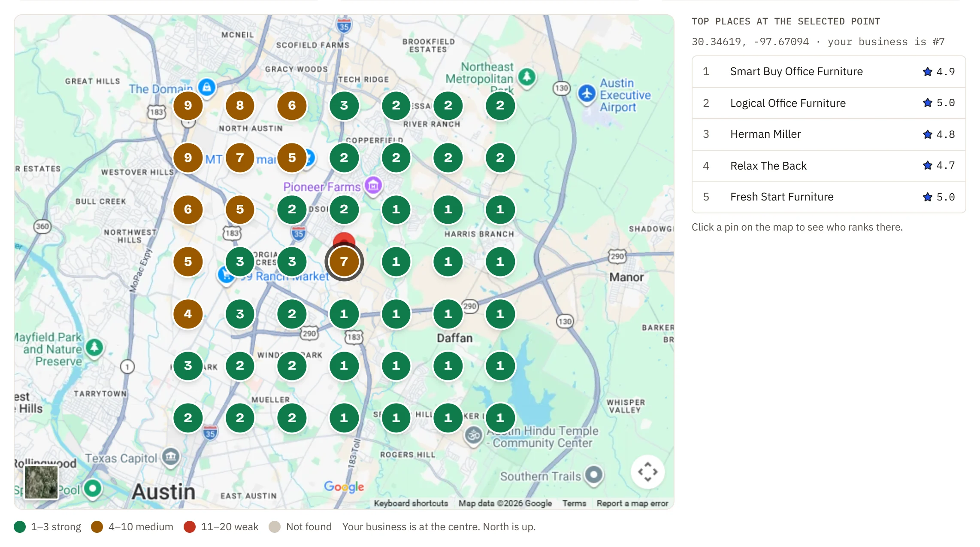The width and height of the screenshot is (980, 547).
Task: Switch to satellite imagery thumbnail
Action: [41, 482]
